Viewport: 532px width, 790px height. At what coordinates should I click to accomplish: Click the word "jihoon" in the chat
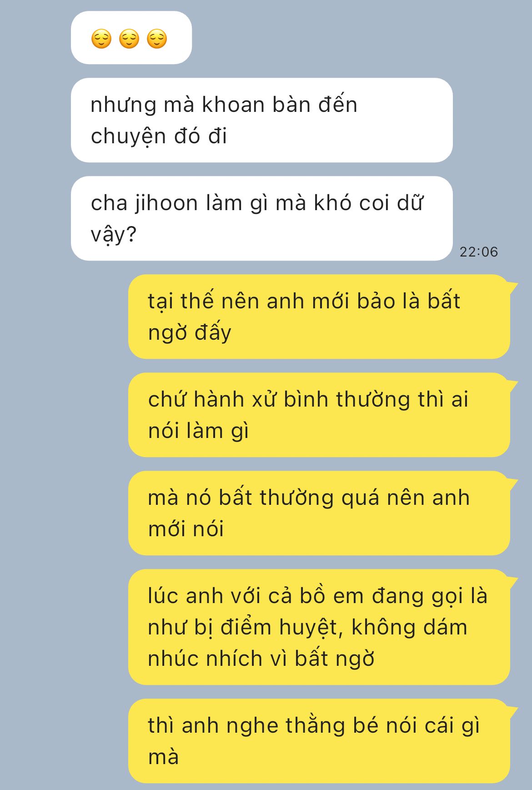(166, 203)
